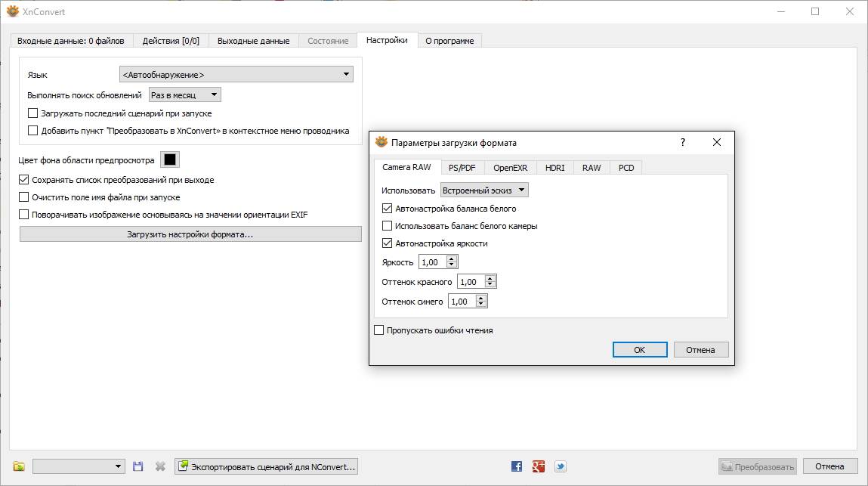Uncheck saving conversion list on exit
Viewport: 868px width, 486px height.
coord(24,180)
